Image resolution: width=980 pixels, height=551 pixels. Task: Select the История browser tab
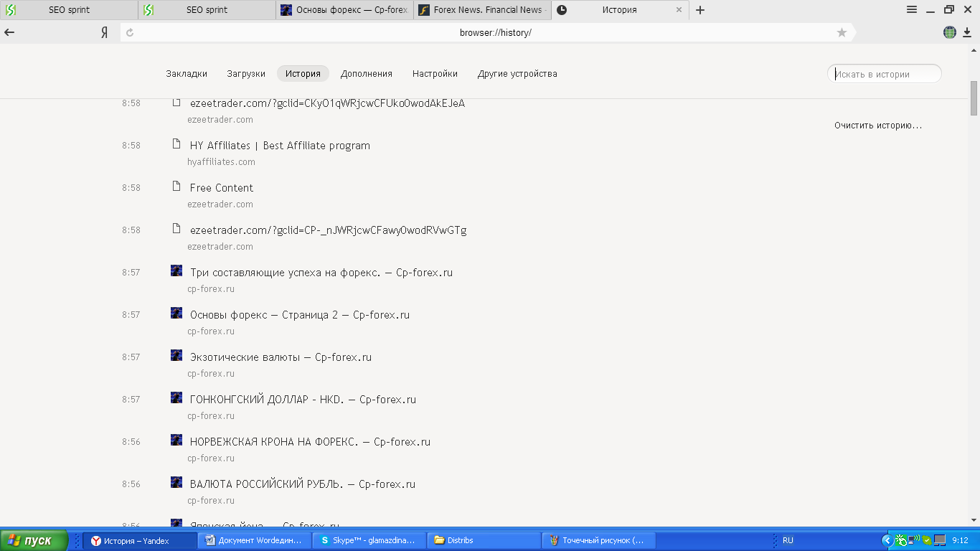620,10
